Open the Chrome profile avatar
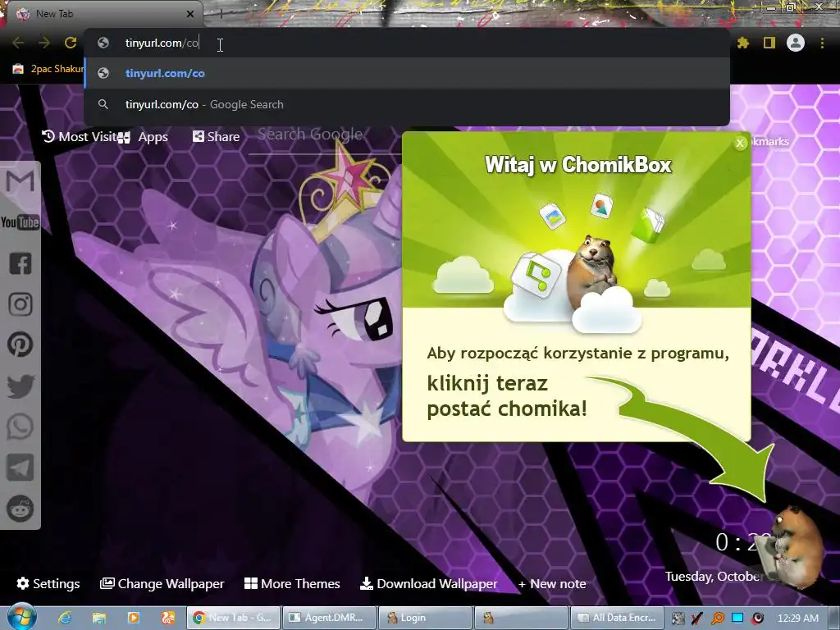This screenshot has height=630, width=840. (x=796, y=43)
